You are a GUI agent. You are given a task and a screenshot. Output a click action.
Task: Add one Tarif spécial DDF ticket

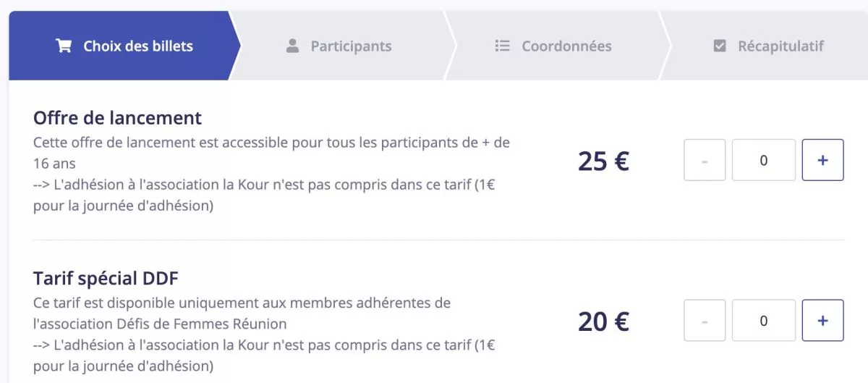(822, 320)
